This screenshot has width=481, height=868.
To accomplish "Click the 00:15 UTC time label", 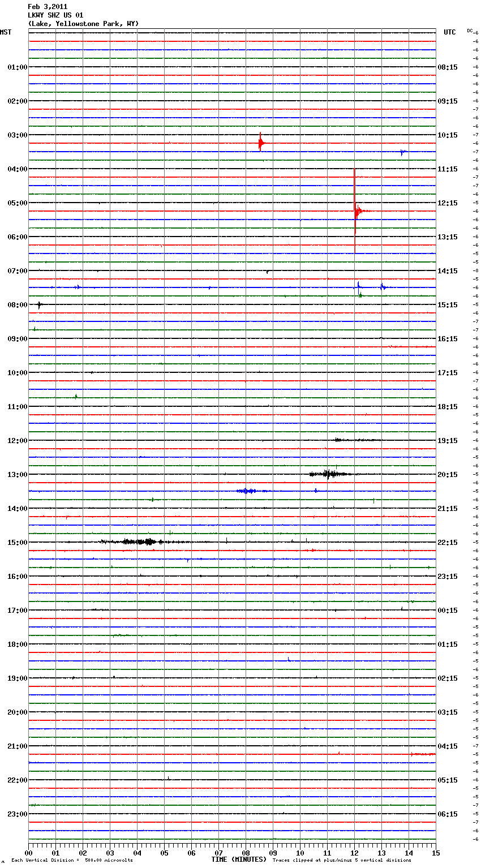I will tap(448, 611).
